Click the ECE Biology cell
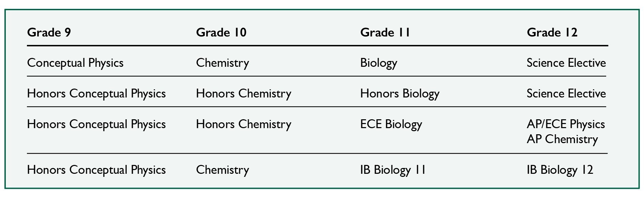The width and height of the screenshot is (644, 199). click(391, 124)
